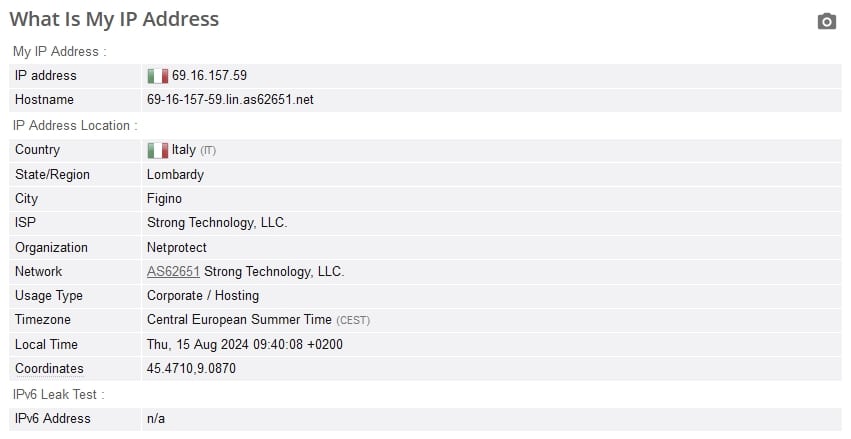Image resolution: width=851 pixels, height=439 pixels.
Task: Click the Coordinates label with dotted underline
Action: [x=49, y=368]
